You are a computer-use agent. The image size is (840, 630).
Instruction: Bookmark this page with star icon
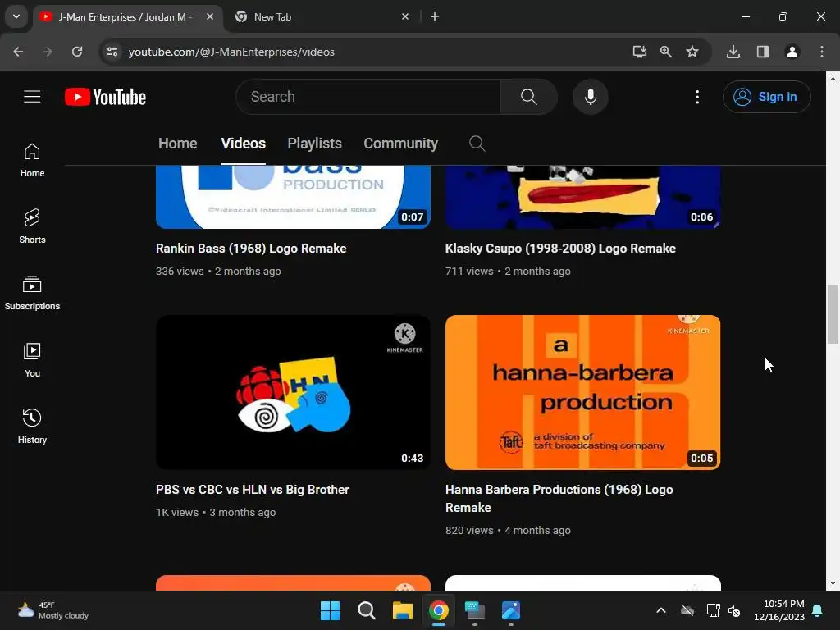click(x=692, y=52)
